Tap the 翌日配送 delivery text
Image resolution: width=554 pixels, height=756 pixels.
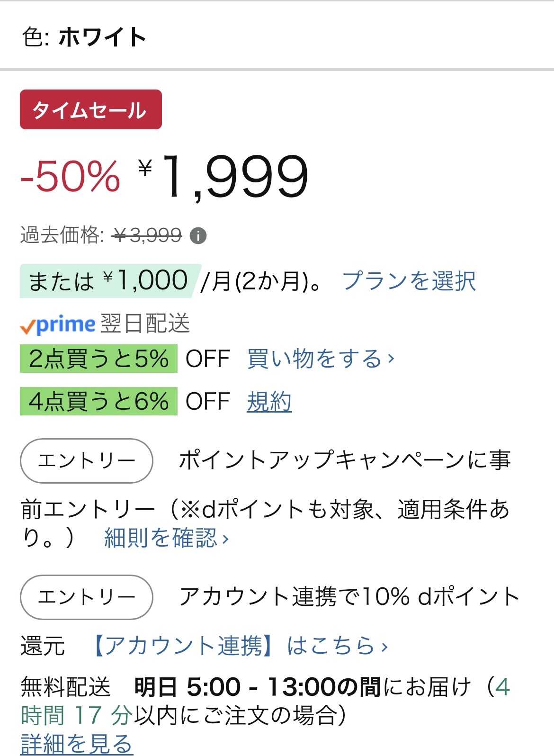(145, 324)
